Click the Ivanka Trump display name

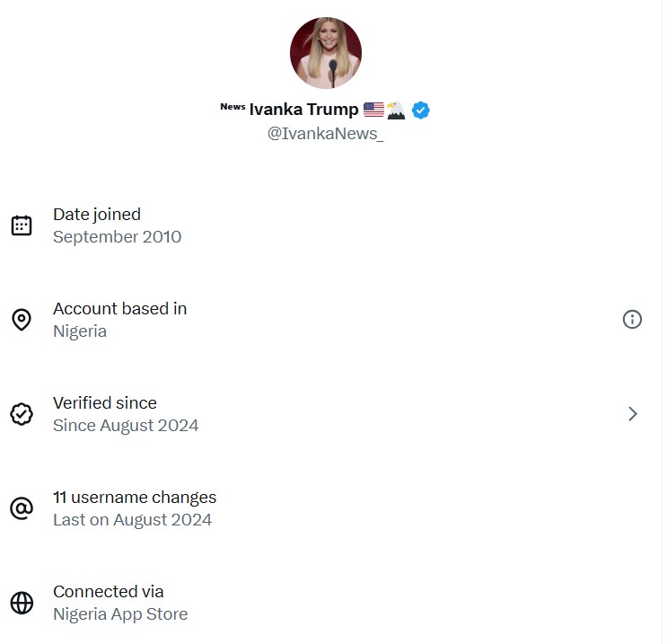pyautogui.click(x=303, y=110)
